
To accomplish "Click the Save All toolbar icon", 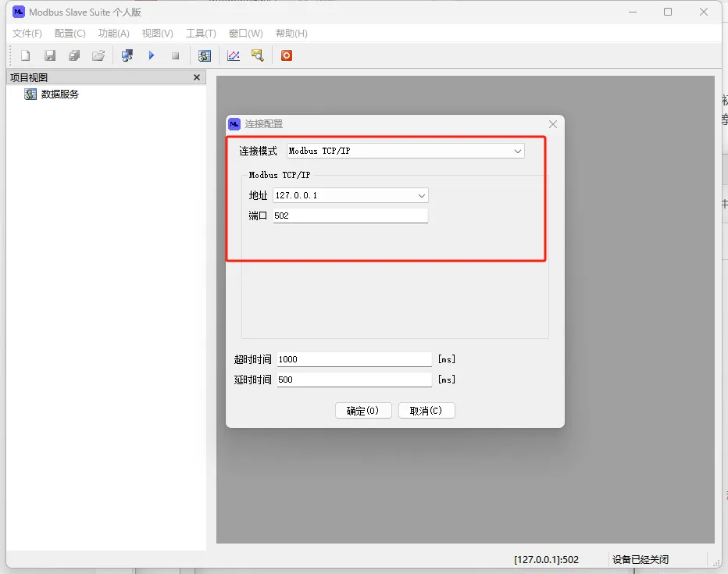I will 74,55.
